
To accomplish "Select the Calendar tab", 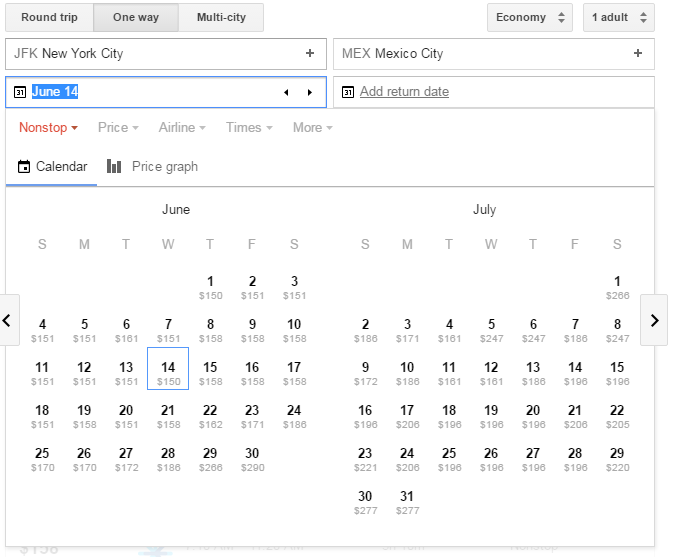I will (x=52, y=167).
